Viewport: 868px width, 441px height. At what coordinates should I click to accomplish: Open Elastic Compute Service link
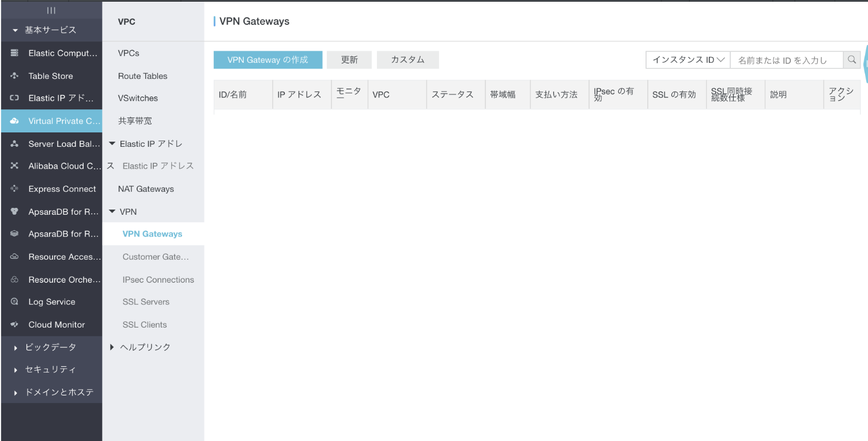(63, 53)
